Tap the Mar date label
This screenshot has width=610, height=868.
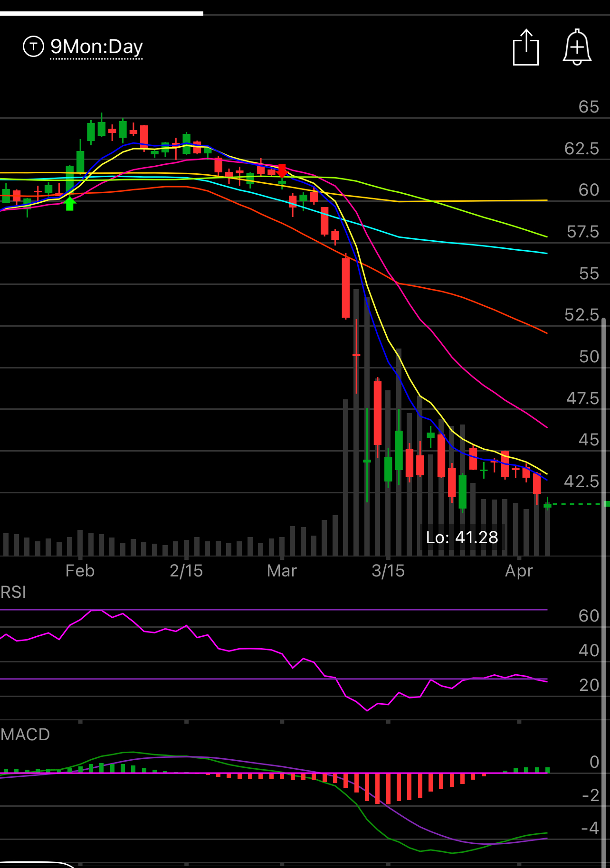pyautogui.click(x=282, y=570)
